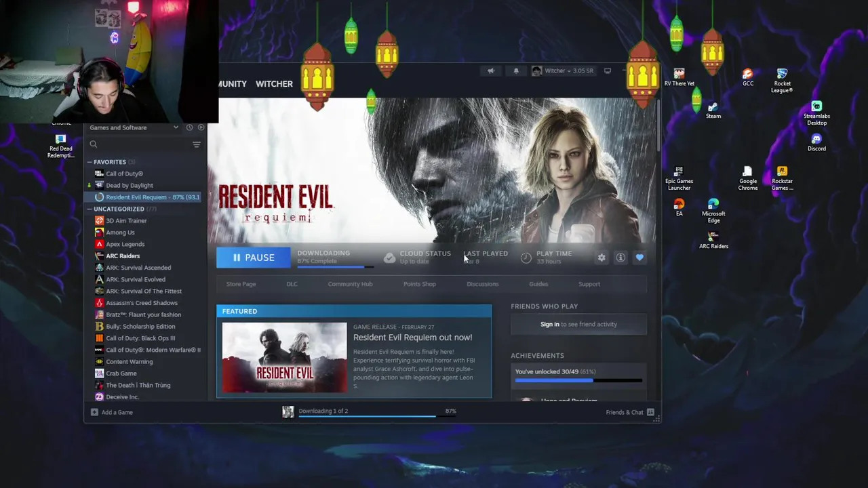Open the WITCHER profile tab

274,84
